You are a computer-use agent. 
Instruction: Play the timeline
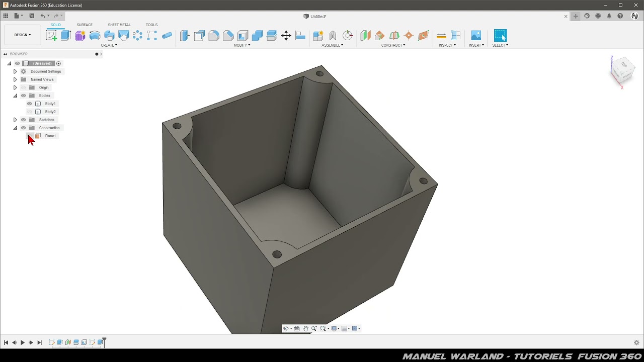tap(23, 342)
